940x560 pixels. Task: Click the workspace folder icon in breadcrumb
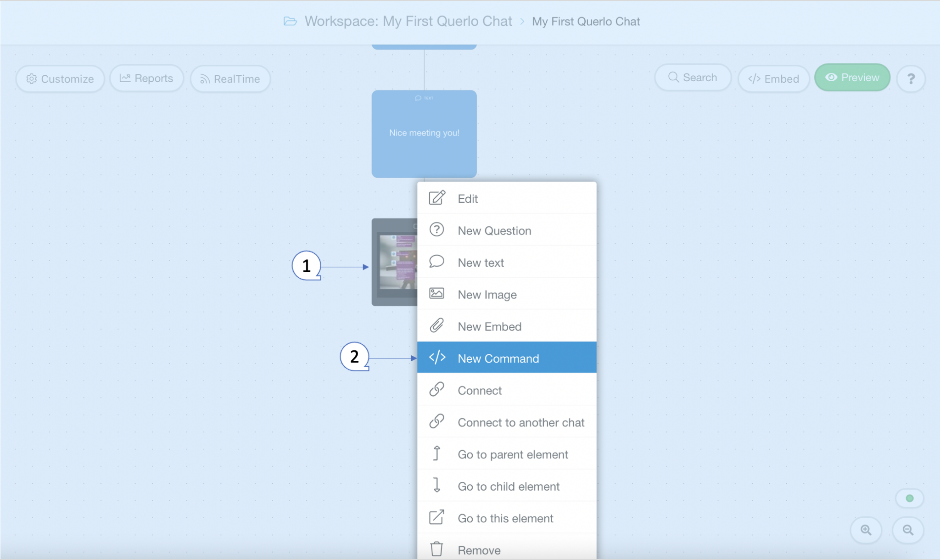coord(290,21)
